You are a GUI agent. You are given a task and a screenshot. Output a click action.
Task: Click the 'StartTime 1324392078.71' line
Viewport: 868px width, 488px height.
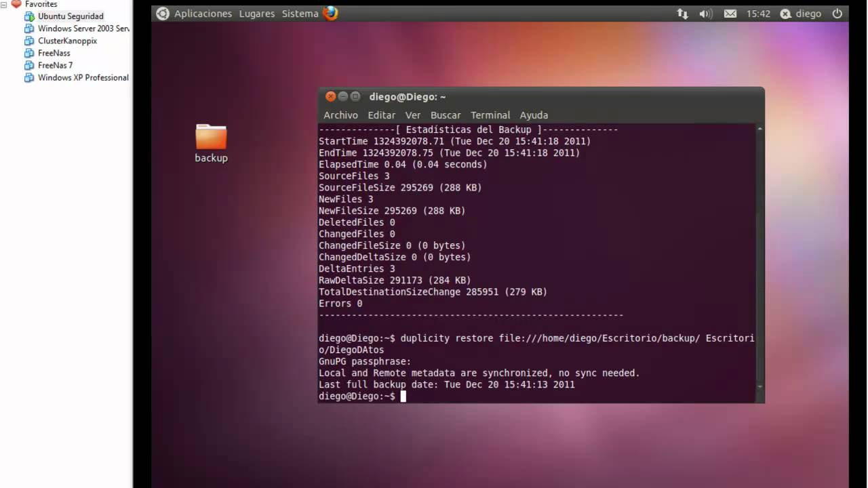[454, 141]
